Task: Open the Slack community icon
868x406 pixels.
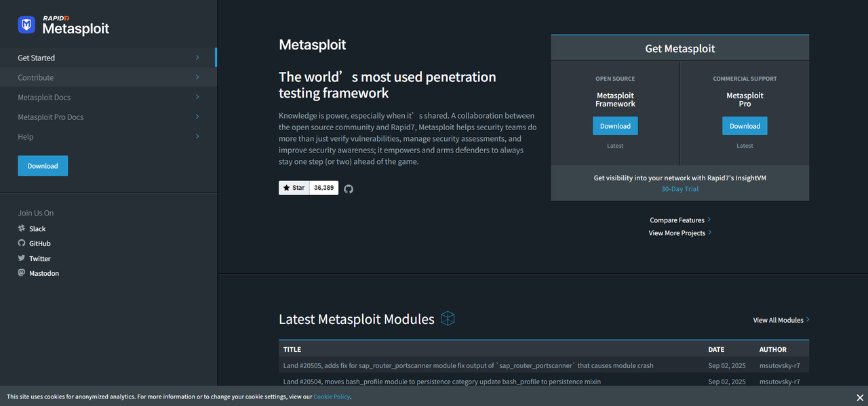Action: 20,228
